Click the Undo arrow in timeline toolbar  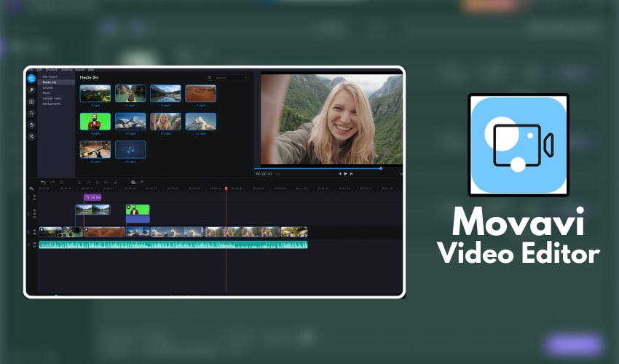[43, 183]
